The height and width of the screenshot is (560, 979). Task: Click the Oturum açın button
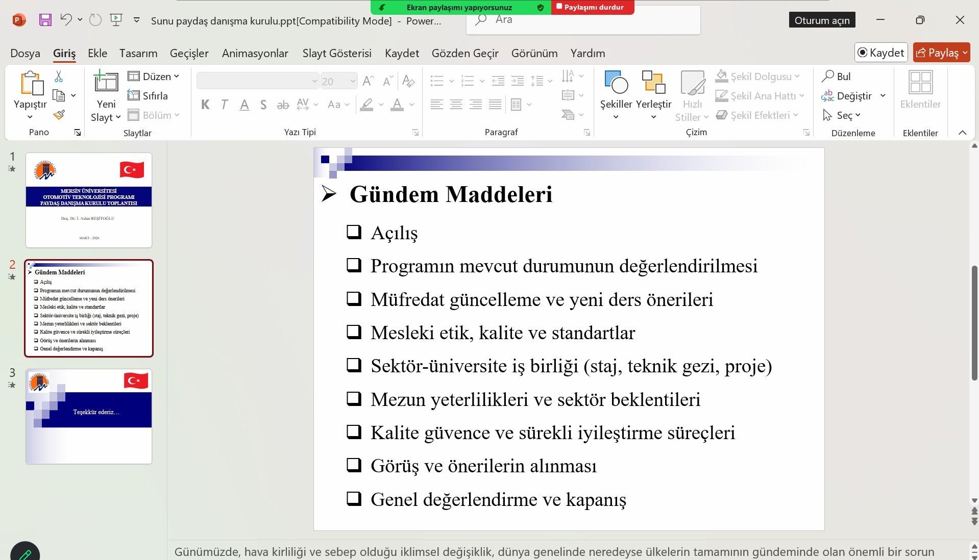pos(822,20)
